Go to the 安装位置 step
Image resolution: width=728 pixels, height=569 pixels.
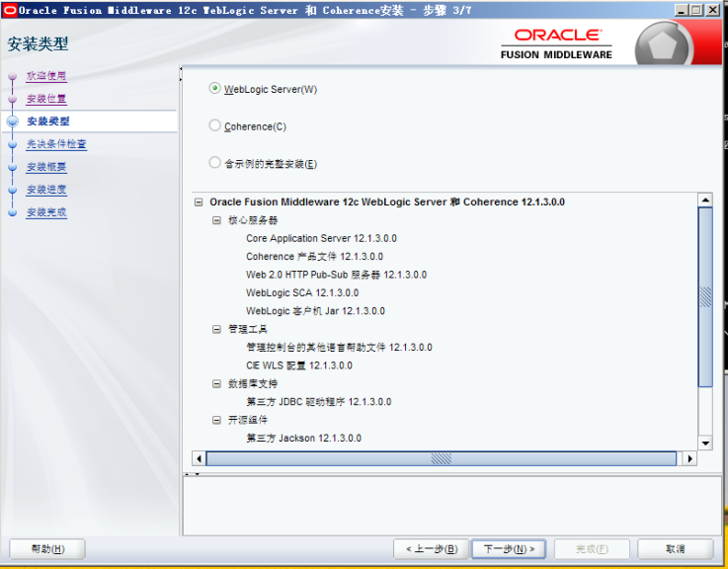tap(46, 99)
